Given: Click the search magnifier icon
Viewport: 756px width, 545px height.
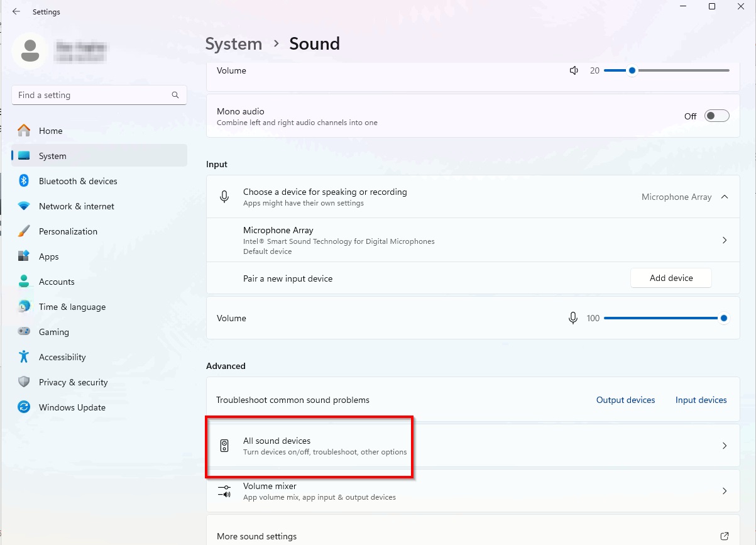Looking at the screenshot, I should click(x=175, y=95).
